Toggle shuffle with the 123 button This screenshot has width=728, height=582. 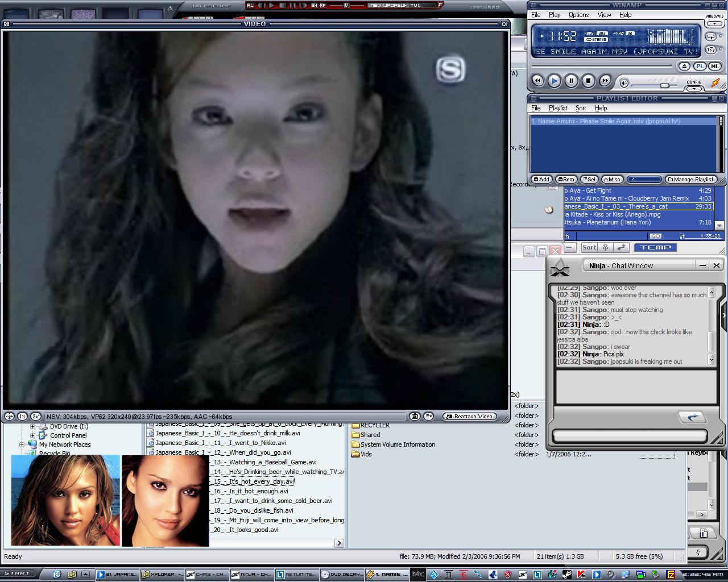point(711,50)
